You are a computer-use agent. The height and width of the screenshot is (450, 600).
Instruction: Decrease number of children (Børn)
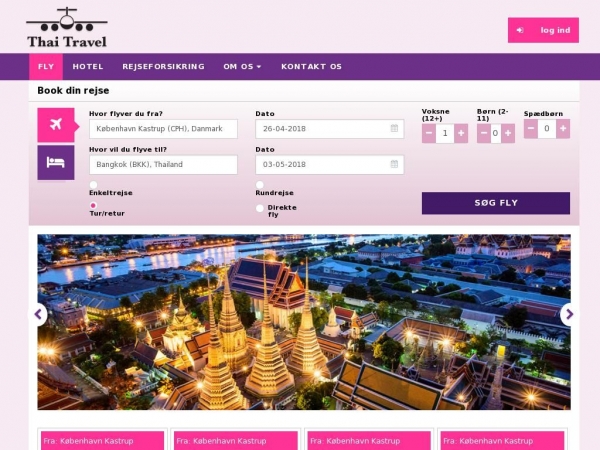484,133
